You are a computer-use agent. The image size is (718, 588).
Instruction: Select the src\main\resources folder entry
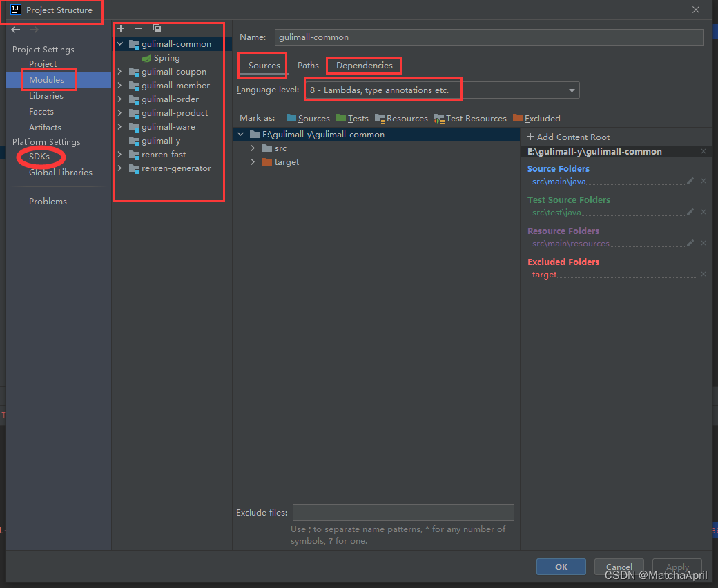click(570, 244)
